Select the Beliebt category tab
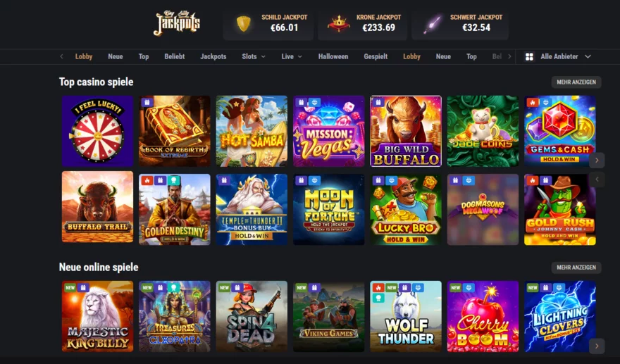This screenshot has height=364, width=620. point(175,56)
